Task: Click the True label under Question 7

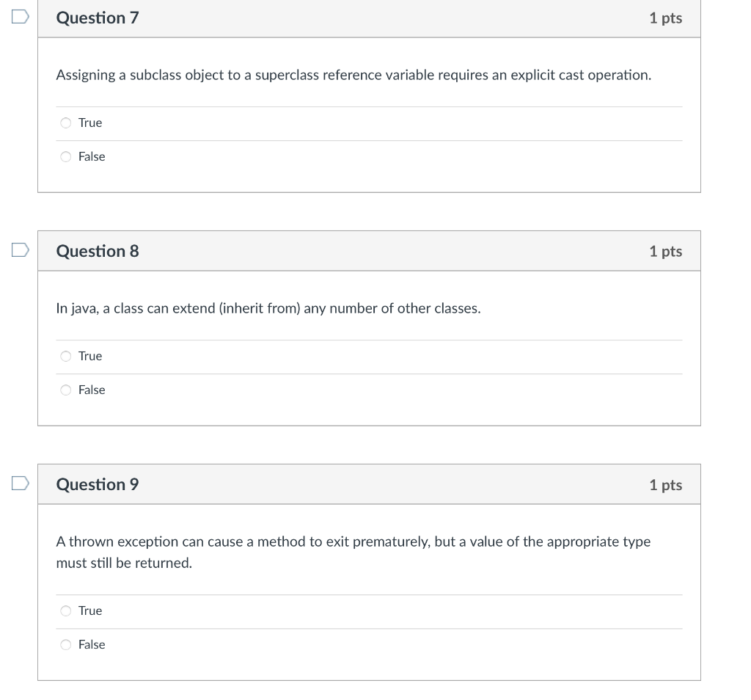Action: pyautogui.click(x=90, y=123)
